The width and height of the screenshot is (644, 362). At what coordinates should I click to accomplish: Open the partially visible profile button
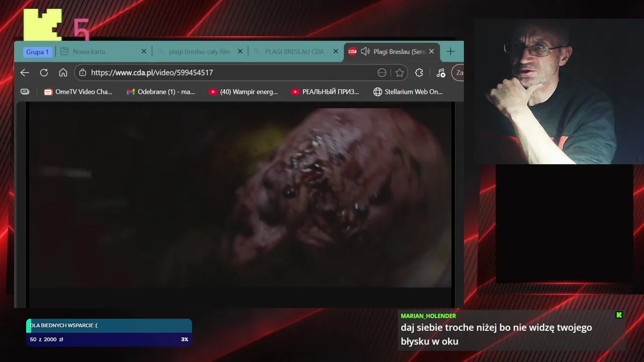(x=458, y=72)
